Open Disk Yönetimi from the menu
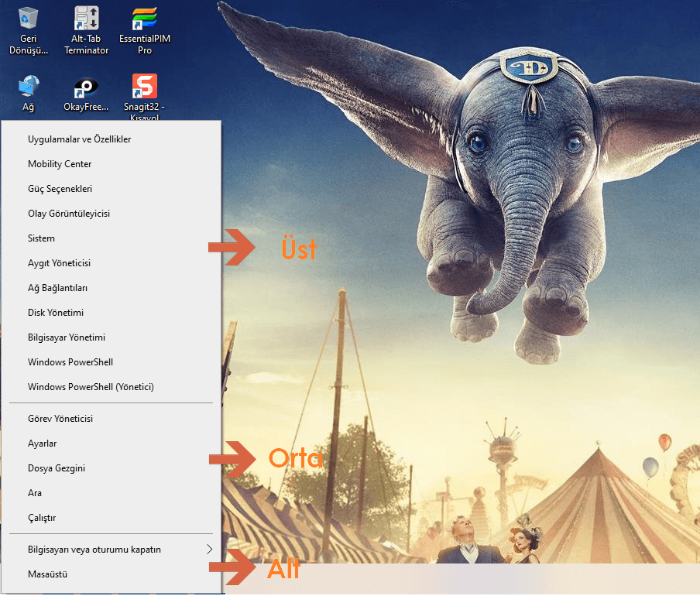This screenshot has width=700, height=596. 112,313
